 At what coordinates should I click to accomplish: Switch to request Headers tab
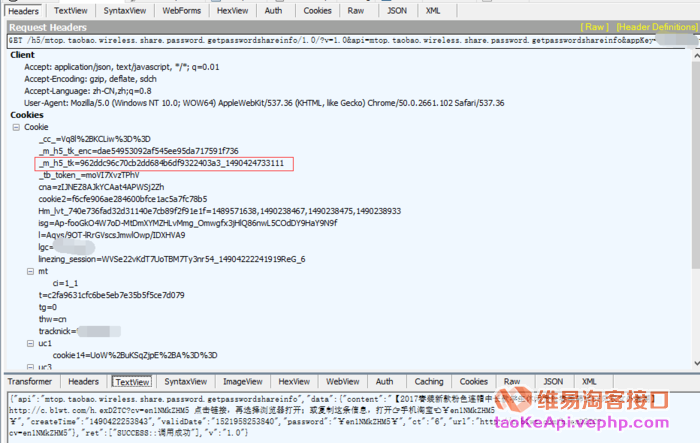coord(24,11)
